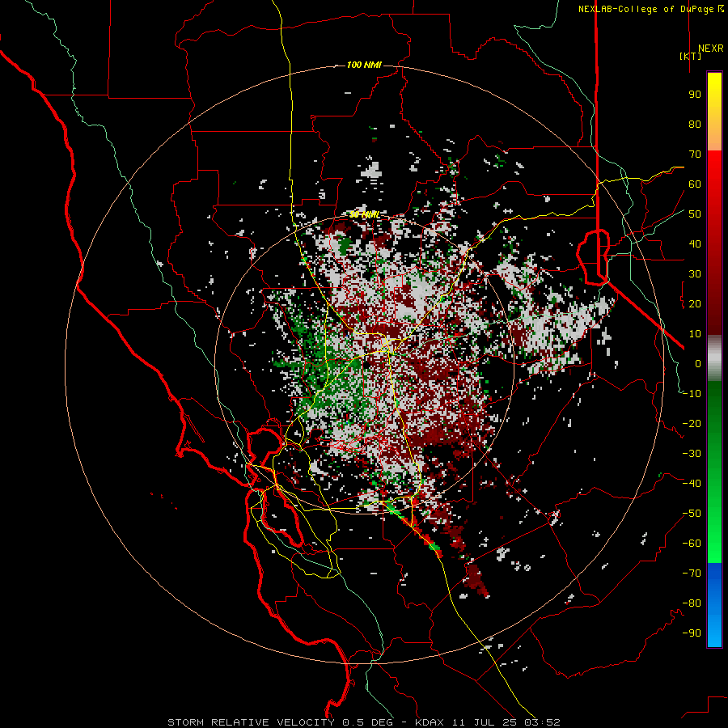Click the positive 90 legend value

695,95
